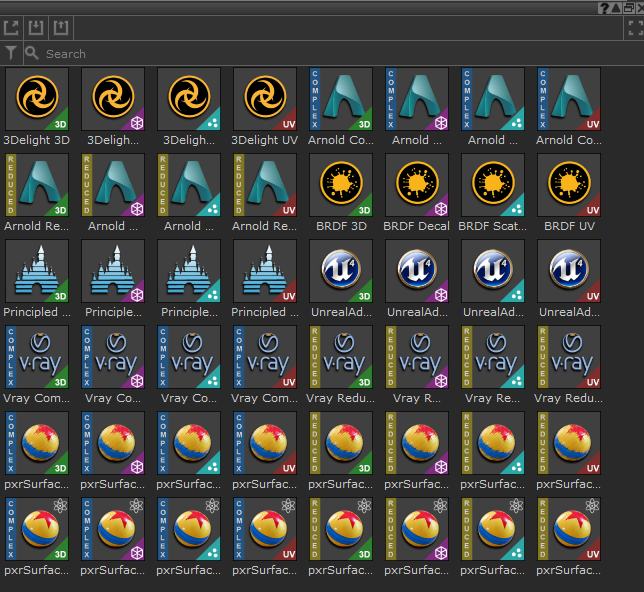This screenshot has height=592, width=644.
Task: Click the BRDF 3D shader icon
Action: (x=341, y=185)
